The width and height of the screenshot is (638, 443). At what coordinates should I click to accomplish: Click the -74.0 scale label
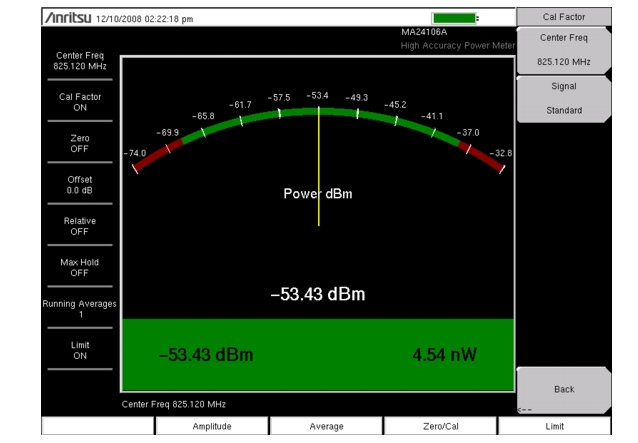[x=135, y=153]
